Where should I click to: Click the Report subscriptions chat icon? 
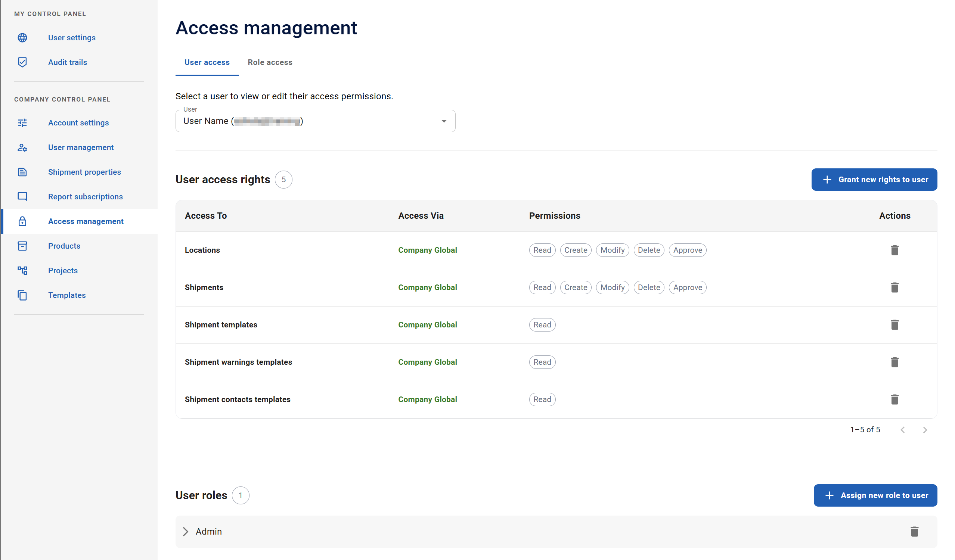(x=22, y=197)
